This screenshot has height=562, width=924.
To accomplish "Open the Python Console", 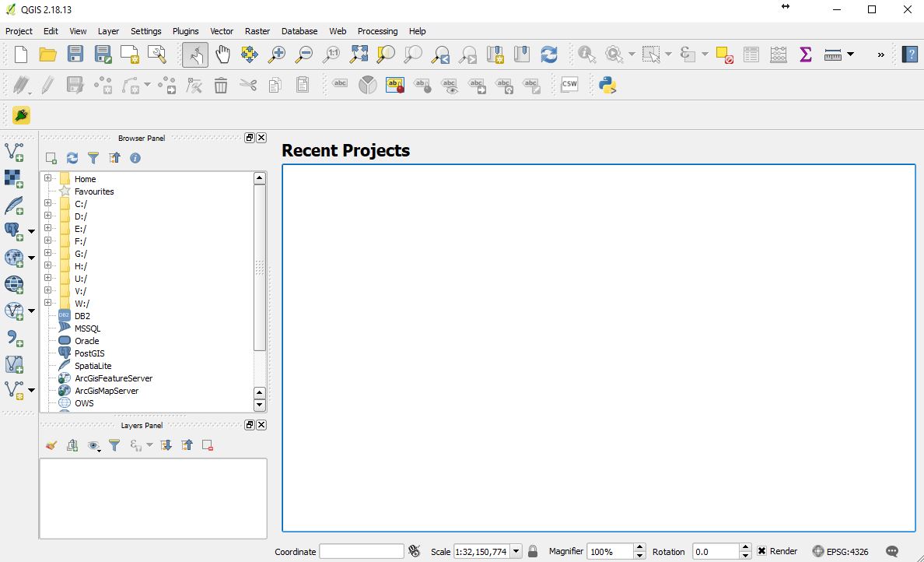I will click(x=607, y=85).
